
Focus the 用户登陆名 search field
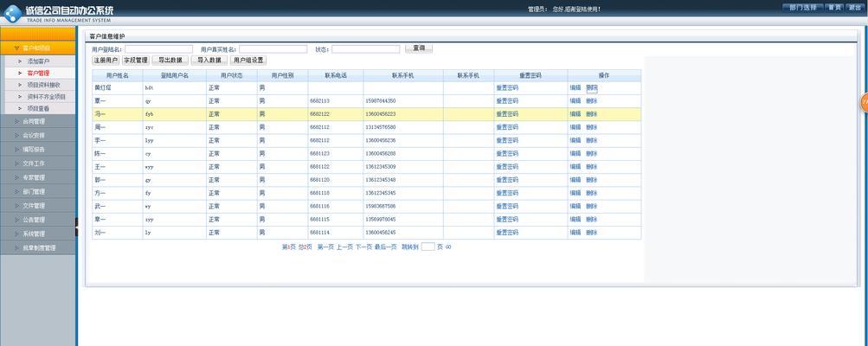pyautogui.click(x=159, y=49)
